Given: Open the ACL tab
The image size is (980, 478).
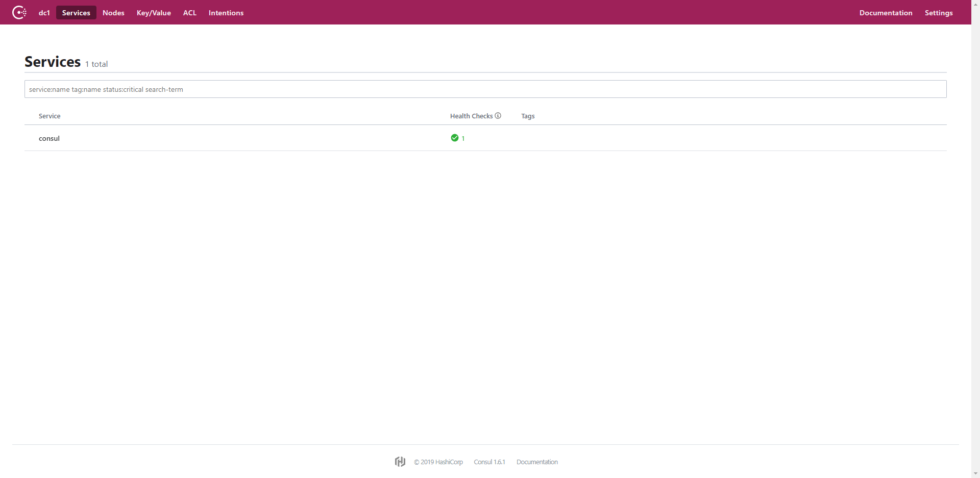Looking at the screenshot, I should (190, 13).
